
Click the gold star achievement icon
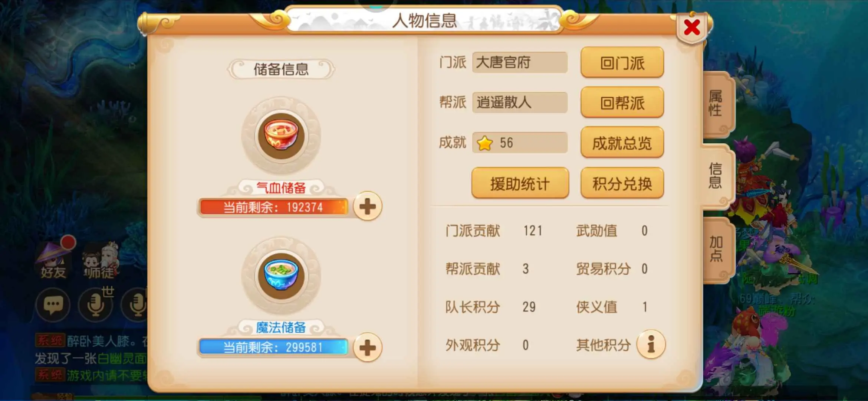coord(484,143)
